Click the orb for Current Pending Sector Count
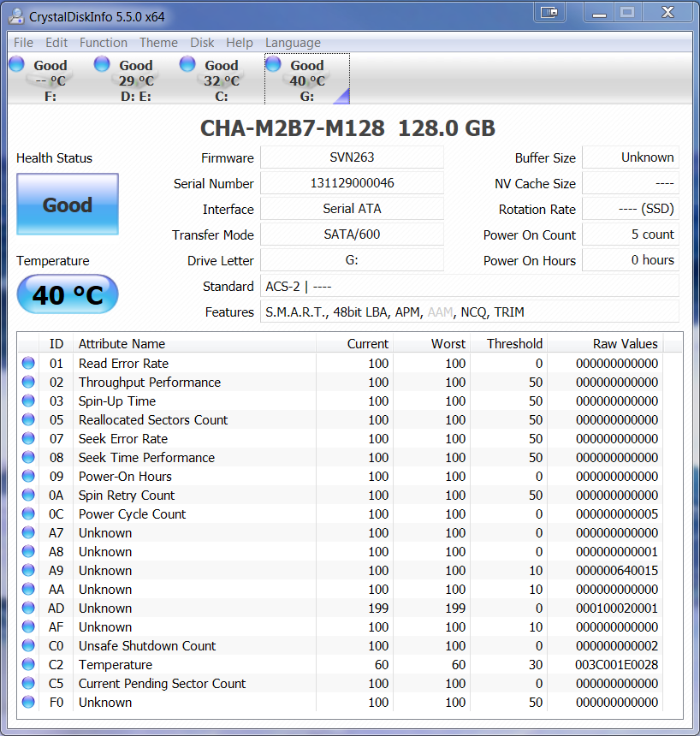700x736 pixels. (28, 684)
